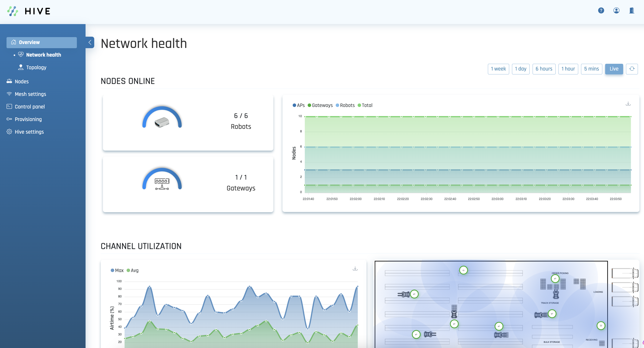The image size is (644, 348).
Task: Download the Nodes Online chart
Action: [628, 104]
